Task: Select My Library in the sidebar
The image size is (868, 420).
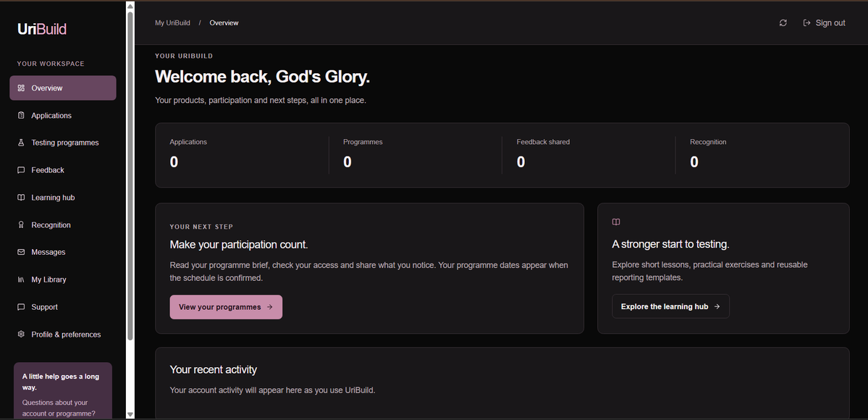Action: 62,280
